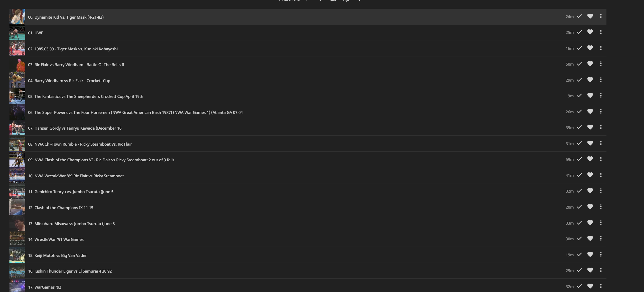Heart the Hansen Gordy vs Tenryu Kawada row
This screenshot has width=644, height=292.
pyautogui.click(x=590, y=127)
